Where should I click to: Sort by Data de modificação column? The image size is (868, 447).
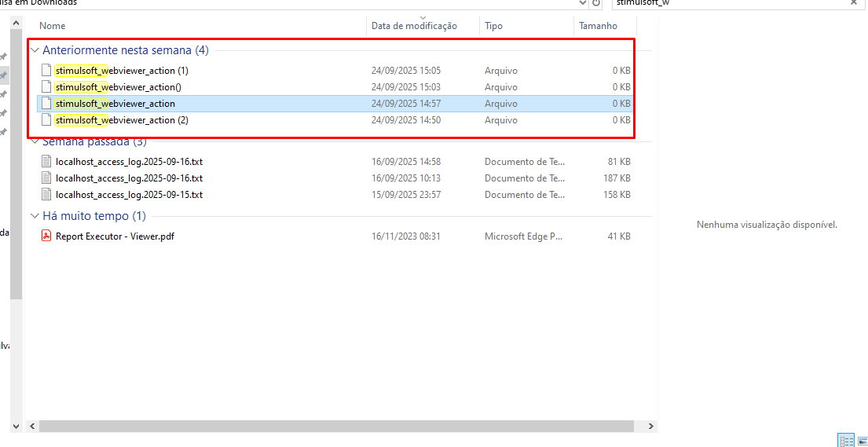coord(414,26)
